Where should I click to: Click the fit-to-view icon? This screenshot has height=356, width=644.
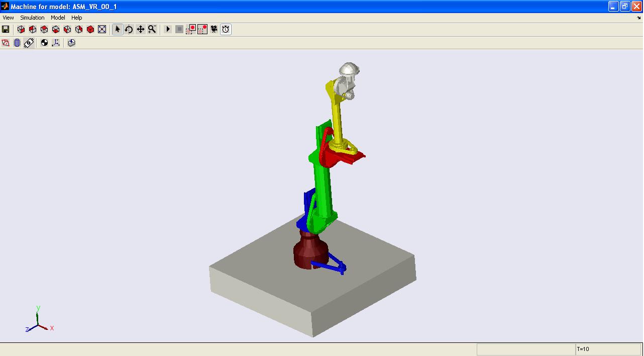pyautogui.click(x=102, y=29)
